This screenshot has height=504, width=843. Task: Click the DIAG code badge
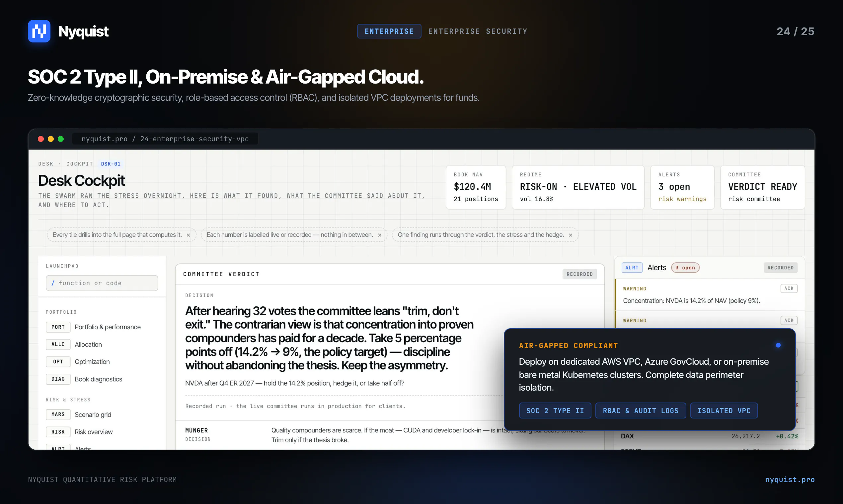(x=58, y=379)
